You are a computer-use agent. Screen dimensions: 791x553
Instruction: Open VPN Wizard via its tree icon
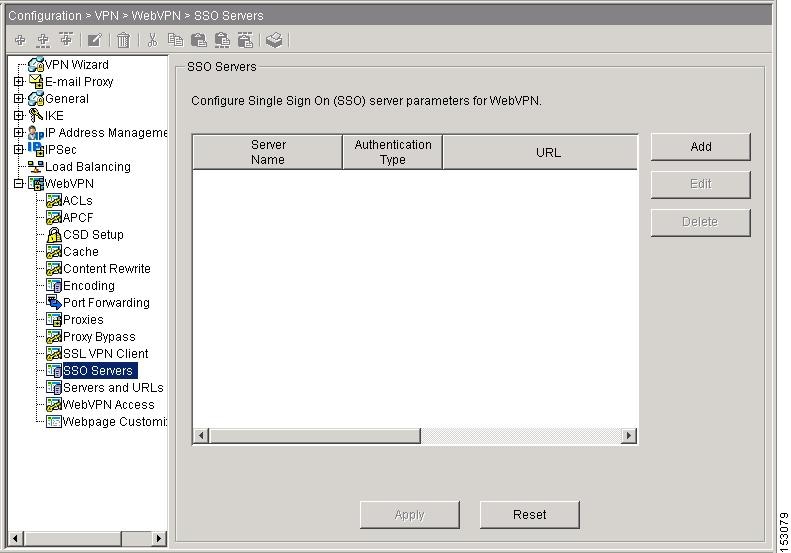coord(36,65)
